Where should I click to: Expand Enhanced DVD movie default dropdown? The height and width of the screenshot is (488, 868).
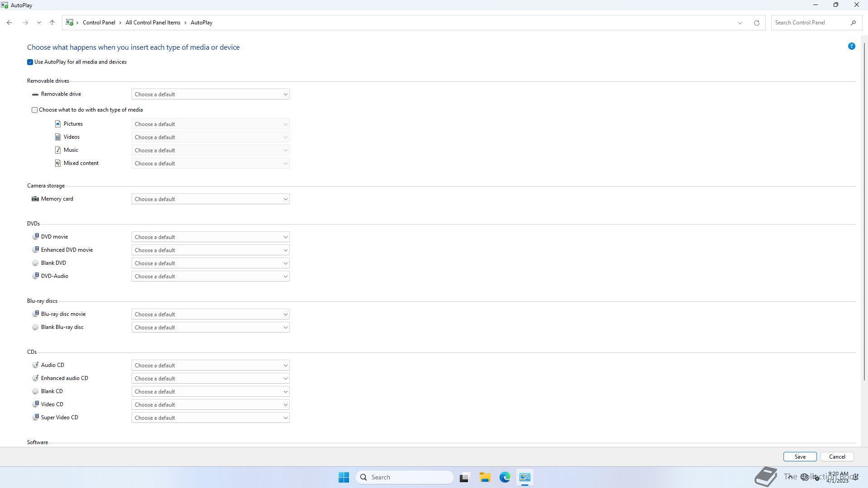(x=210, y=250)
